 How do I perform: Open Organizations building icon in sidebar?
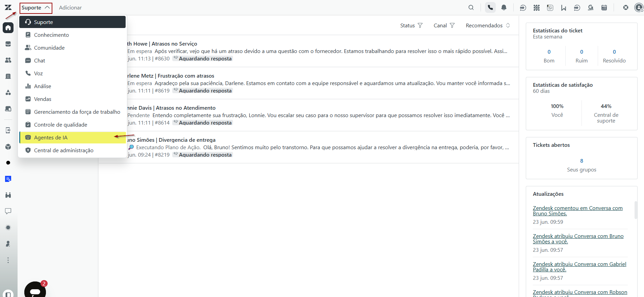[x=8, y=76]
